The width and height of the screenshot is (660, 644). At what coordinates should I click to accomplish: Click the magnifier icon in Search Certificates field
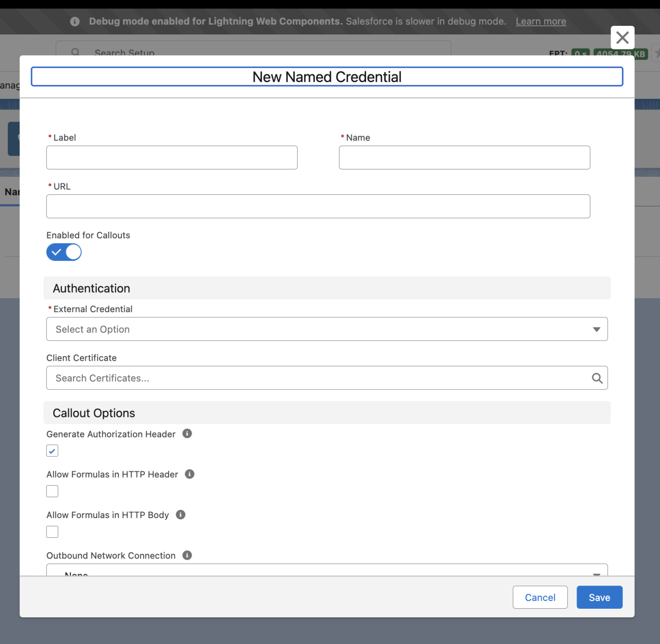coord(597,378)
